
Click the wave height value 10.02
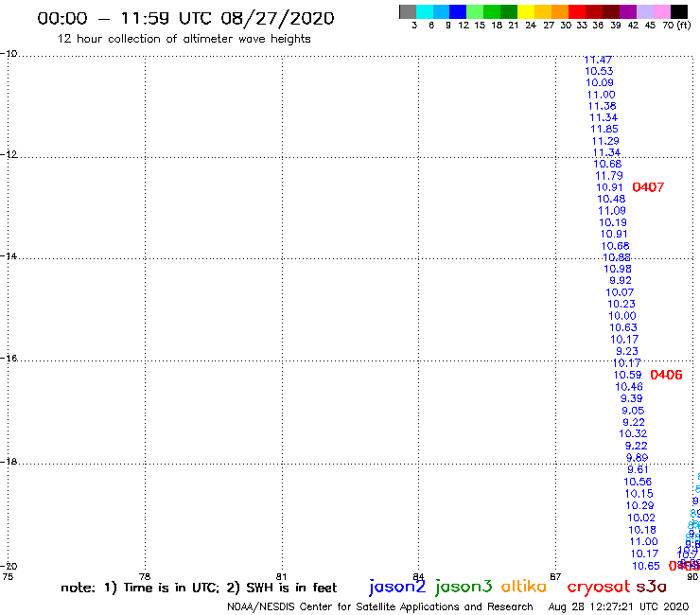tap(641, 518)
